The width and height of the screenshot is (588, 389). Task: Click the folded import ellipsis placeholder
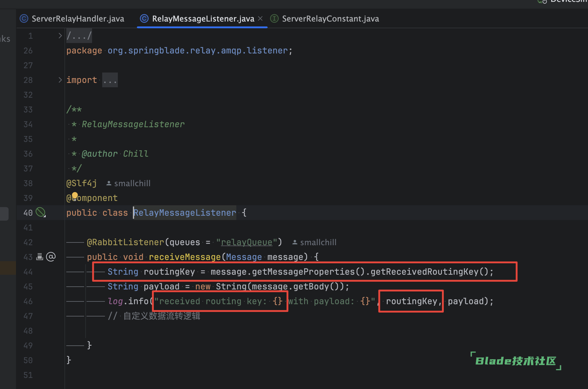coord(110,80)
